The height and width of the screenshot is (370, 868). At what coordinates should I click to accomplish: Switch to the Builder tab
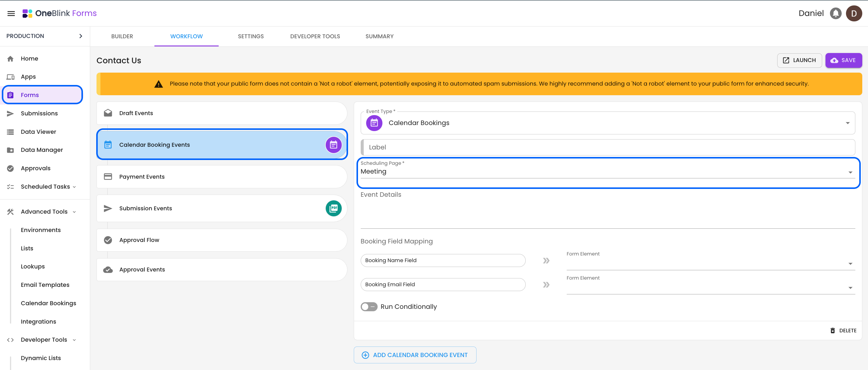(x=122, y=36)
